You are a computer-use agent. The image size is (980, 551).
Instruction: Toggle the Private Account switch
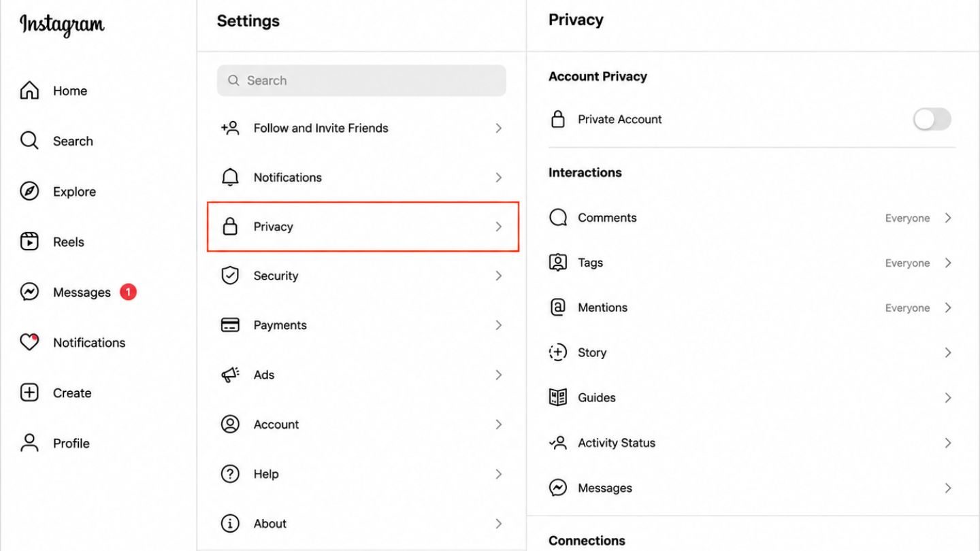pyautogui.click(x=932, y=120)
